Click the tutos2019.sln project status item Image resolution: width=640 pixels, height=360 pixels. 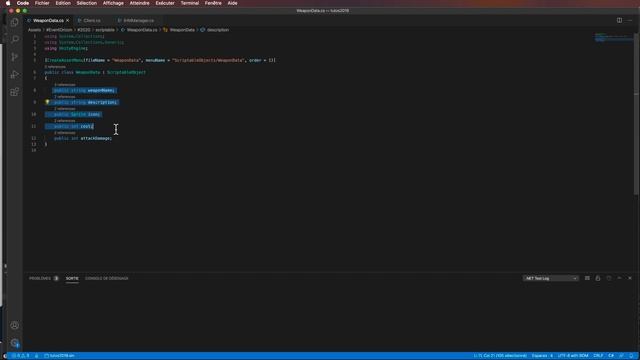point(60,356)
